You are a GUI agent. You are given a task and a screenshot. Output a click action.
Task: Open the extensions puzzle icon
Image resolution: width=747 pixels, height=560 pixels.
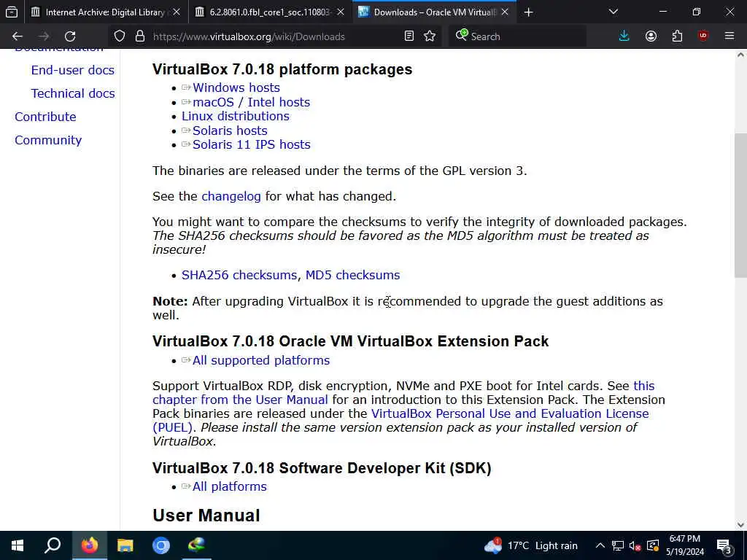click(x=677, y=36)
